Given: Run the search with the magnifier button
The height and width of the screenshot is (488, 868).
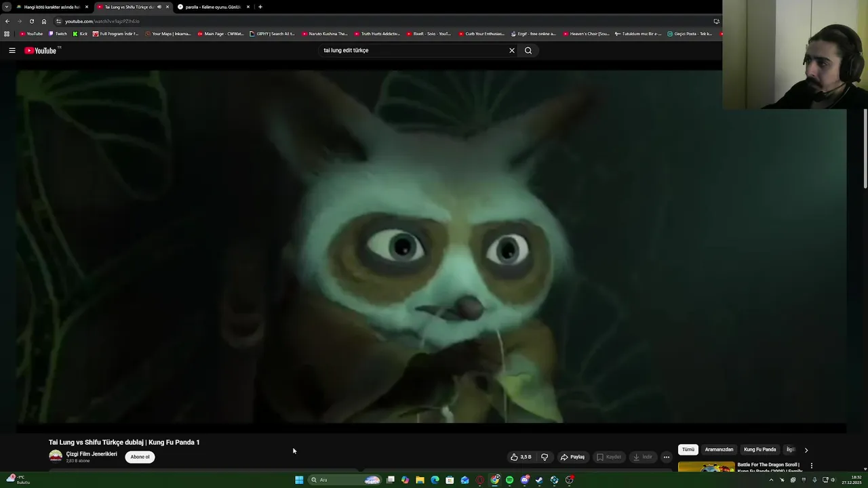Looking at the screenshot, I should (528, 50).
